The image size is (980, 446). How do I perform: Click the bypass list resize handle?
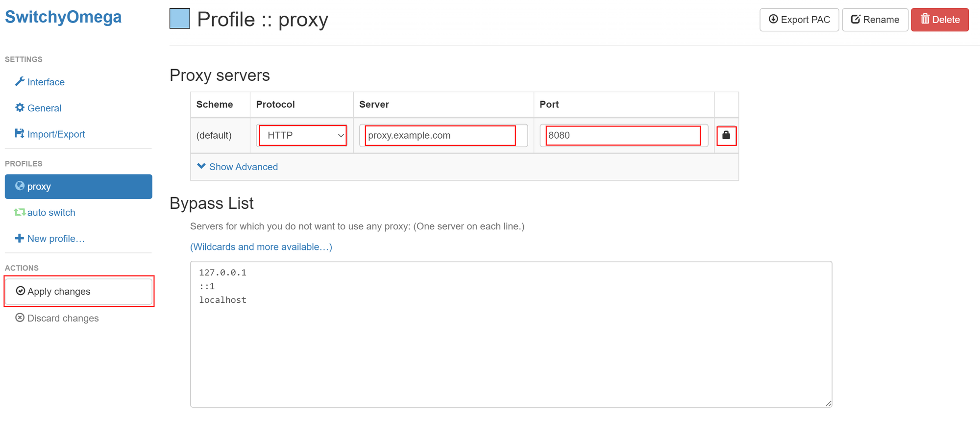(x=828, y=403)
